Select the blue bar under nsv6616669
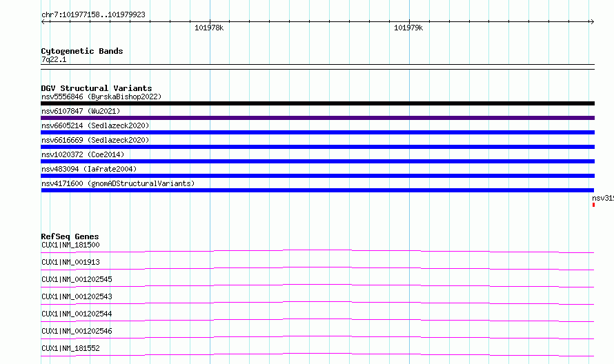 317,147
